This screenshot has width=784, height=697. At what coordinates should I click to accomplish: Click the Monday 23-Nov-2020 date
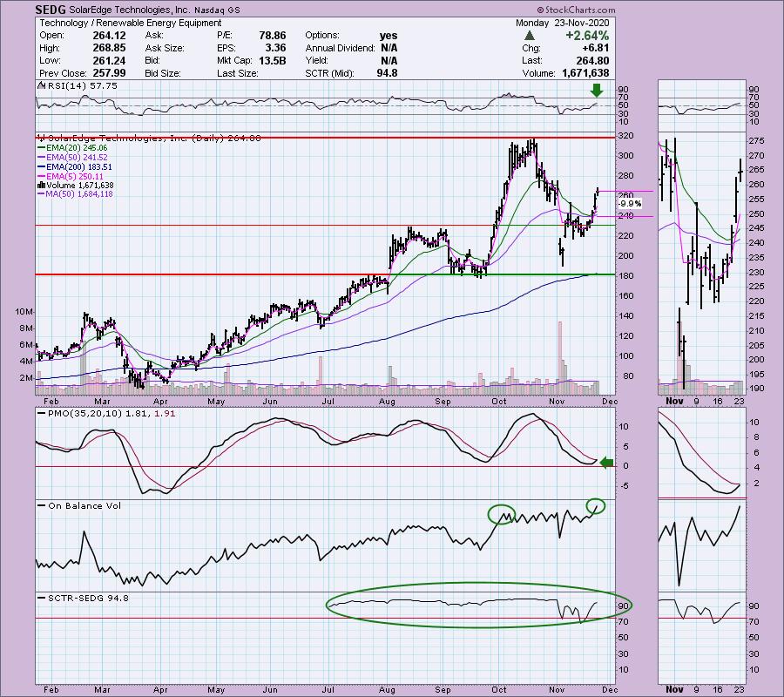(563, 23)
